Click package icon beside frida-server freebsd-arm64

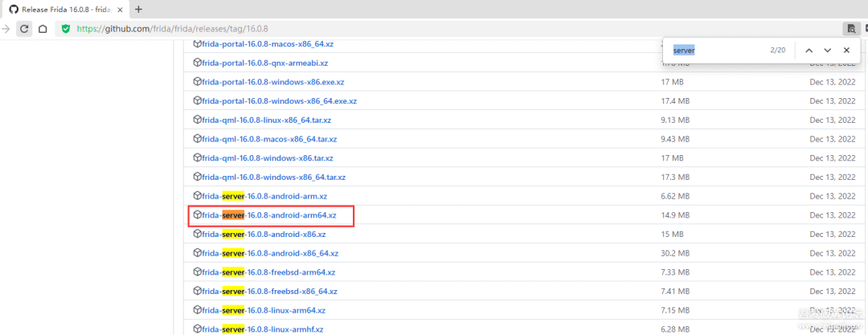197,272
